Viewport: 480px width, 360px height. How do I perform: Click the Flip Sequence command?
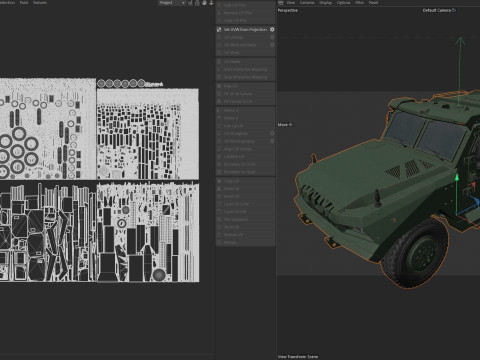(x=246, y=219)
